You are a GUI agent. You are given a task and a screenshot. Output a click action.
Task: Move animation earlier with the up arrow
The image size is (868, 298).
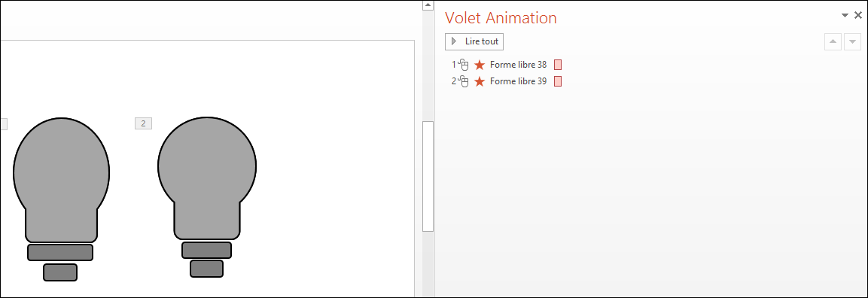point(833,41)
